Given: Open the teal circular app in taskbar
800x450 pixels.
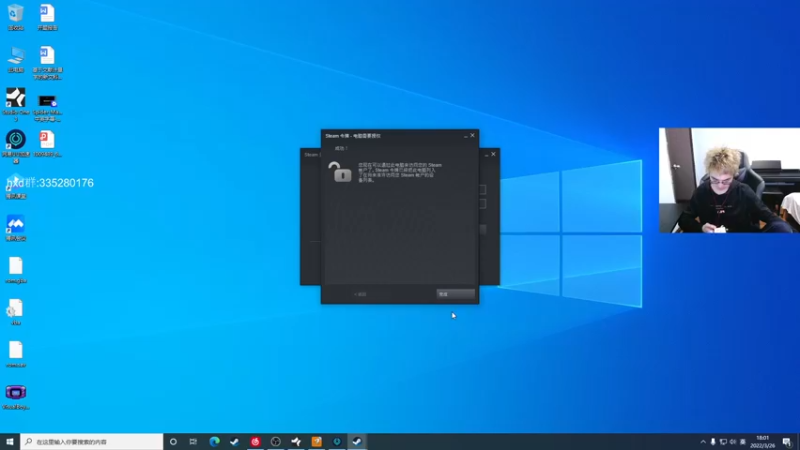Looking at the screenshot, I should [337, 442].
